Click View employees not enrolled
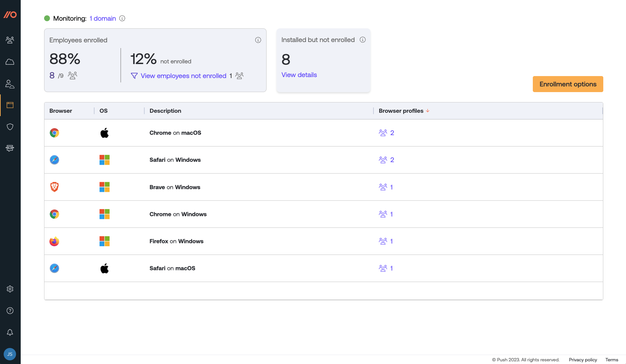Viewport: 626px width, 364px height. click(x=183, y=76)
